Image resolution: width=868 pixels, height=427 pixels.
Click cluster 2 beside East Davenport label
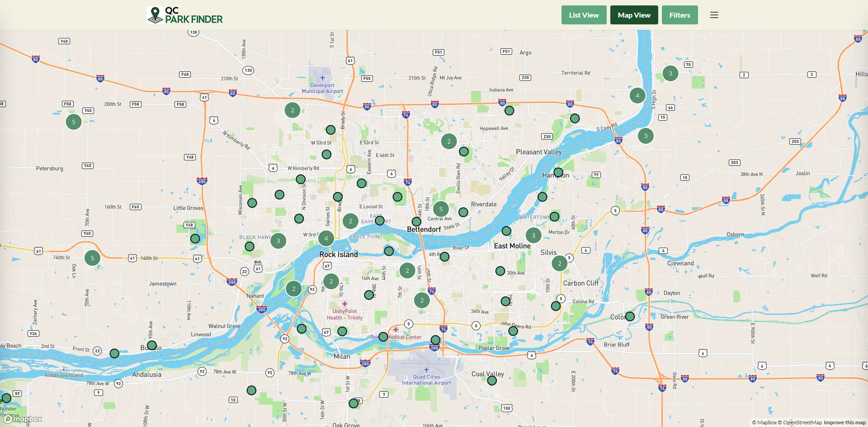(x=350, y=221)
